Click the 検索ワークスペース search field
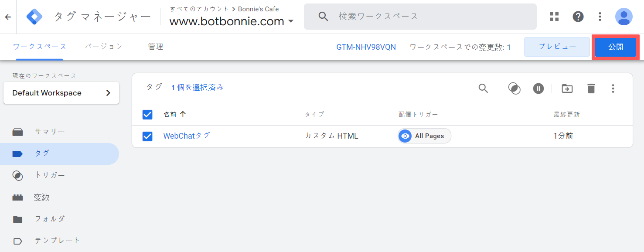Screen dimensions: 644x252 (x=420, y=17)
